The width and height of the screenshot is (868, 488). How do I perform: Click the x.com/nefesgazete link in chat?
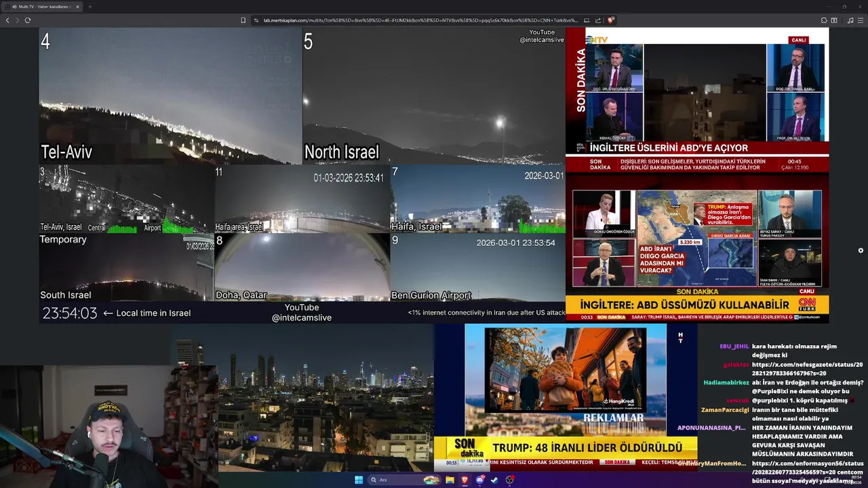807,368
